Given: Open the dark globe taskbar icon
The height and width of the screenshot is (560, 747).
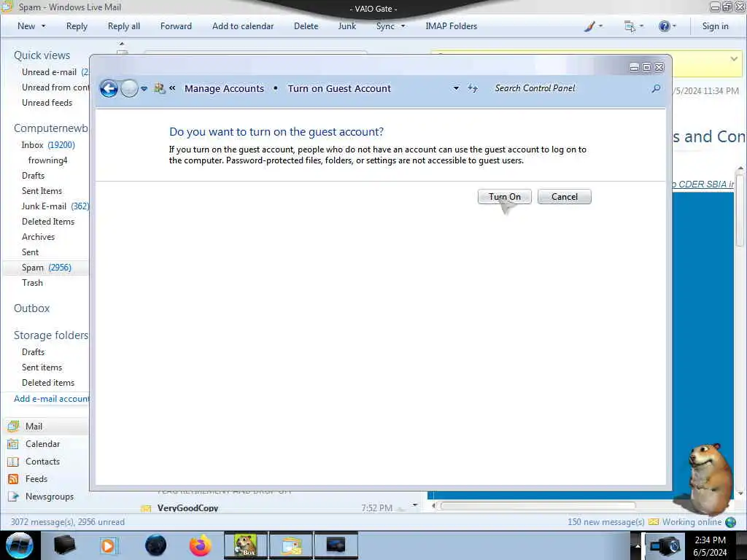Looking at the screenshot, I should pyautogui.click(x=155, y=545).
